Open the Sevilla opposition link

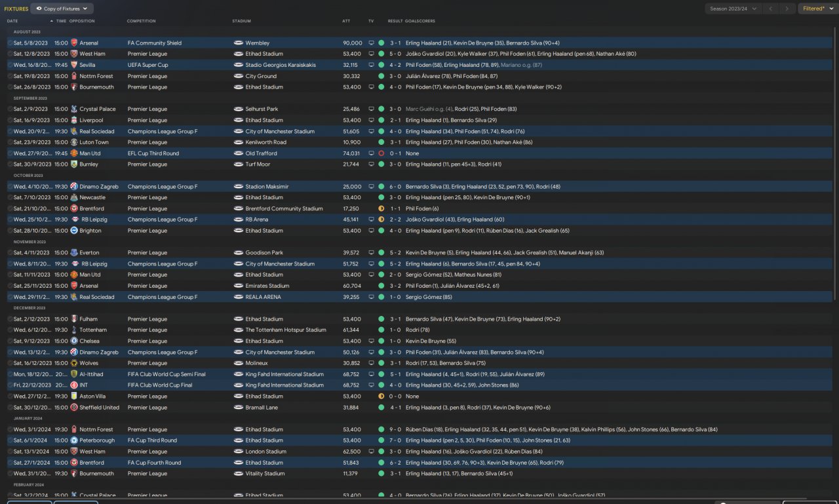tap(88, 65)
